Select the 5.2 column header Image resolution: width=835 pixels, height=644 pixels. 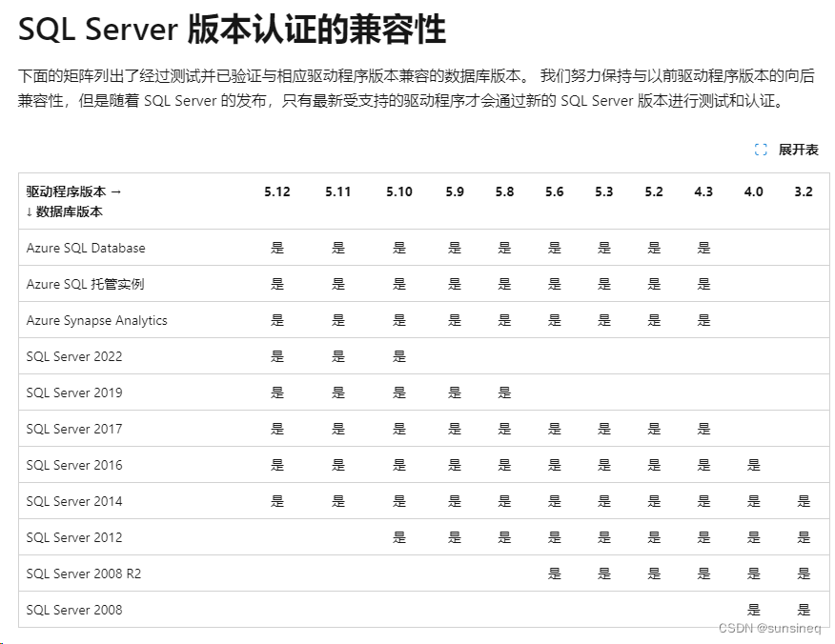pyautogui.click(x=653, y=191)
